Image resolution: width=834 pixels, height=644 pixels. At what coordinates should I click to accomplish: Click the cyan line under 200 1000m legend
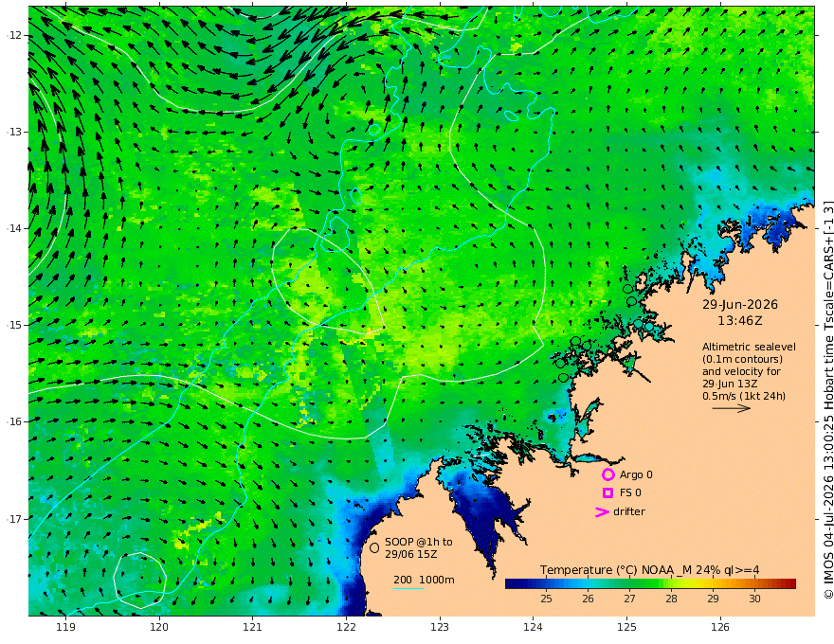(408, 588)
